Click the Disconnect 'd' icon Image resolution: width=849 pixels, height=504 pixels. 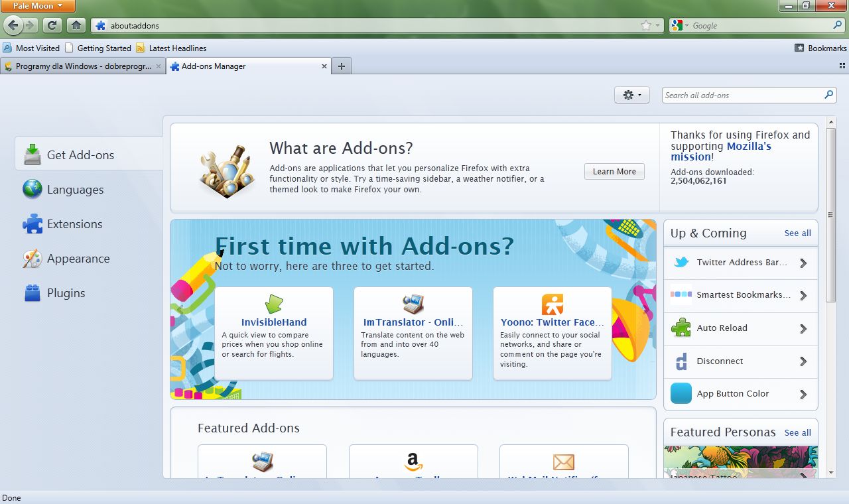click(x=681, y=361)
